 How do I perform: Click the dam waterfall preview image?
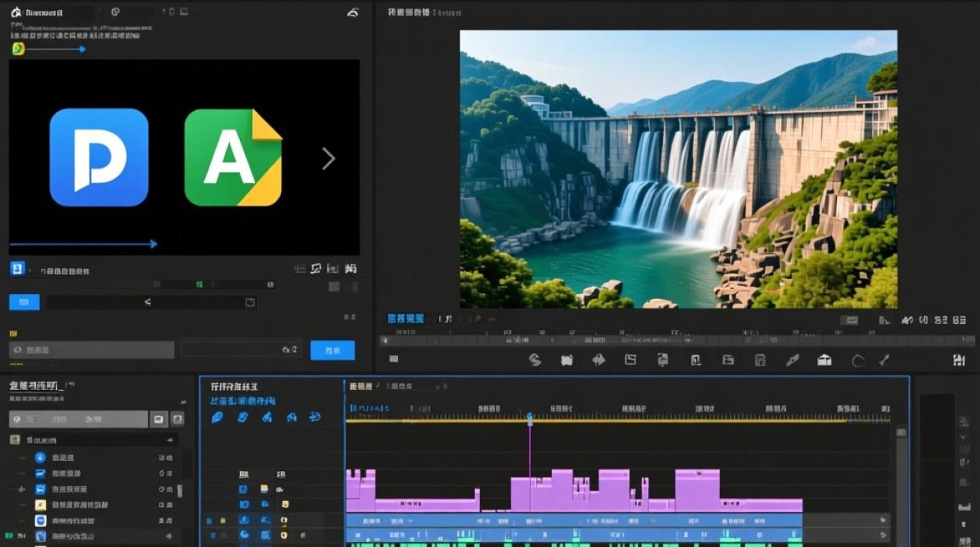coord(678,169)
